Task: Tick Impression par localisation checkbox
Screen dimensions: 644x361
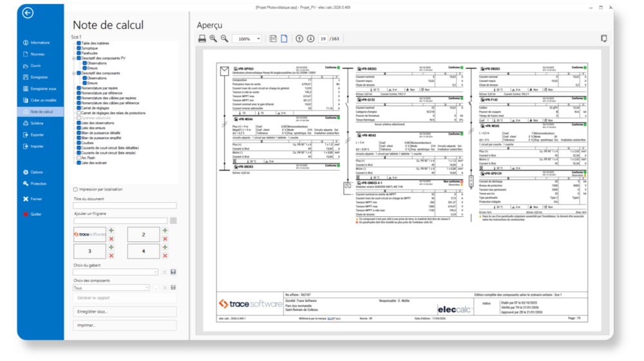Action: (x=75, y=190)
